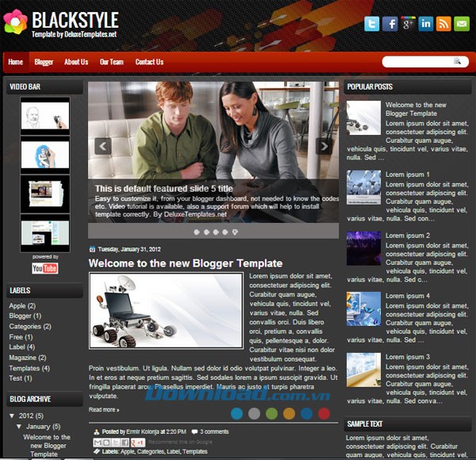Viewport: 476px width, 460px height.
Task: Open thumbnail of Lorem ipsum 2 popular post
Action: click(363, 248)
